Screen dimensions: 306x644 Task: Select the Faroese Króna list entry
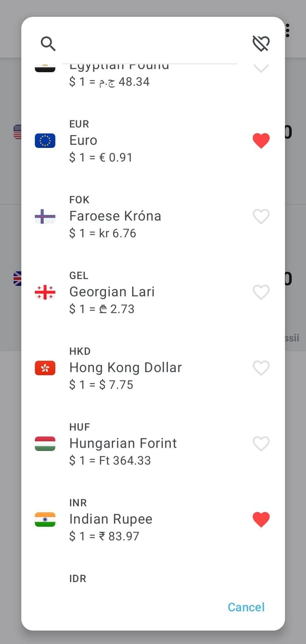(127, 216)
